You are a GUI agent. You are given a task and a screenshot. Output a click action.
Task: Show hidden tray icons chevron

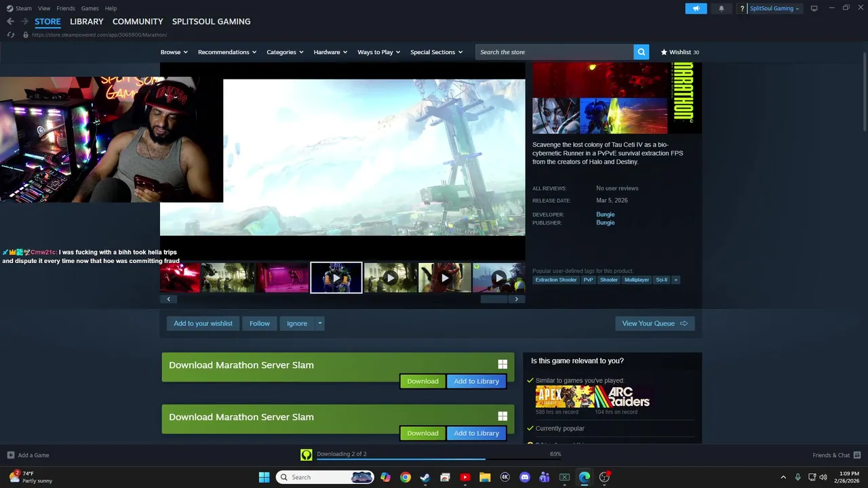[x=783, y=477]
